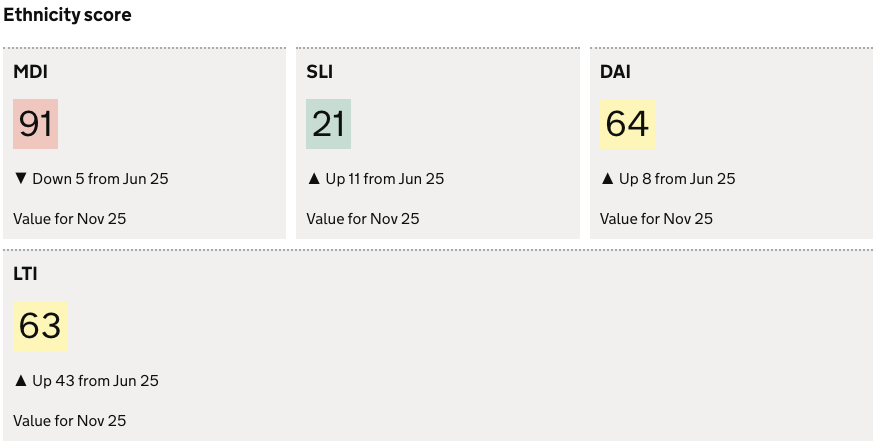Click 'Value for Nov 25' in DAI card
Image resolution: width=875 pixels, height=443 pixels.
[656, 219]
